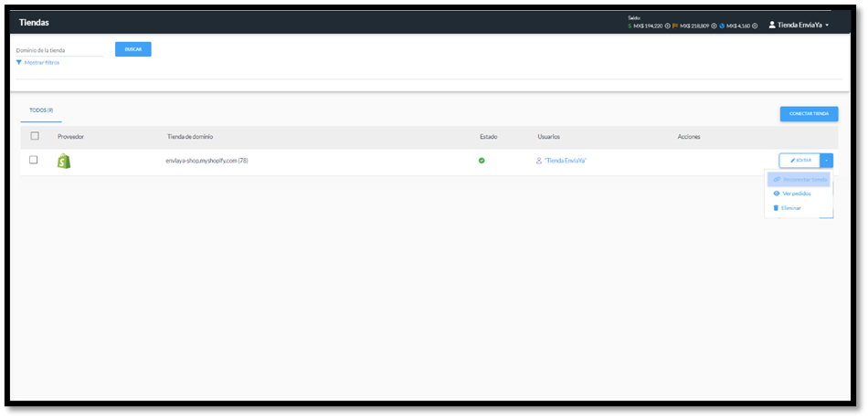Click the Shopify bag provider icon
Screen dimensions: 868x418
64,161
